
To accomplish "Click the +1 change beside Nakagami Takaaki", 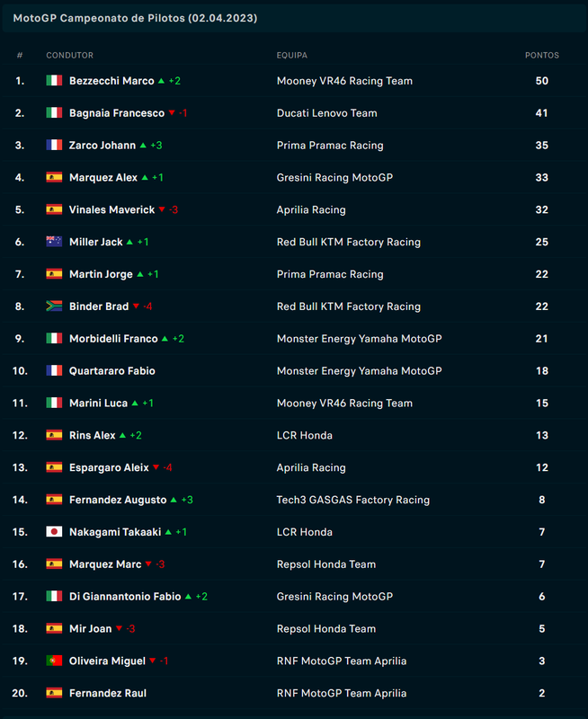I will [x=182, y=532].
